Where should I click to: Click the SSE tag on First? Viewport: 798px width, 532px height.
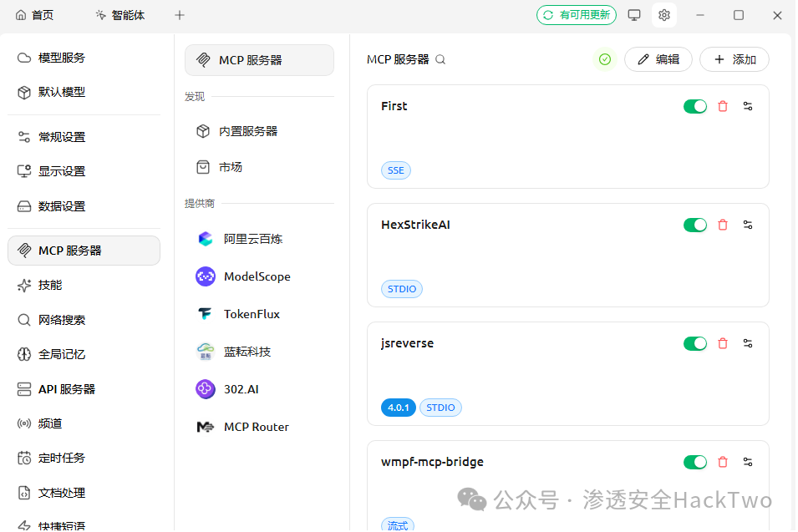396,170
